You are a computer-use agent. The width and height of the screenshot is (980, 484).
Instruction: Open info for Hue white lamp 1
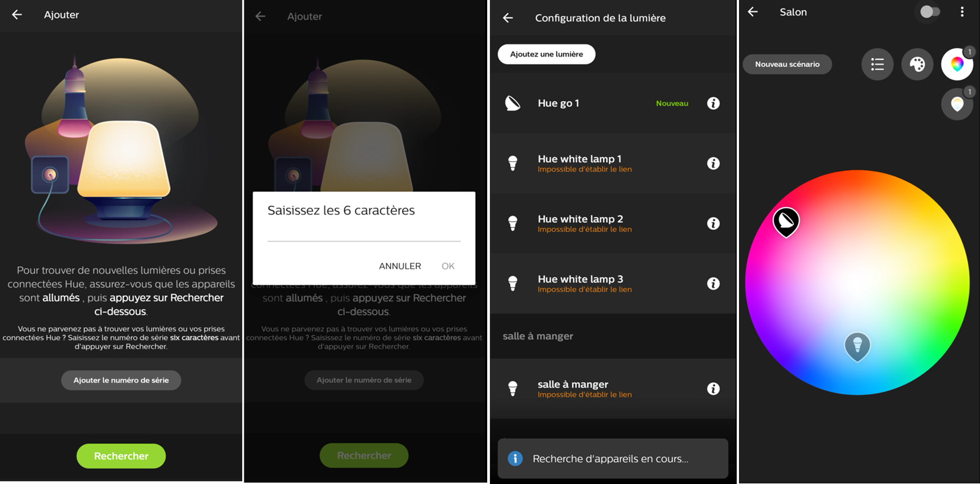pos(713,163)
